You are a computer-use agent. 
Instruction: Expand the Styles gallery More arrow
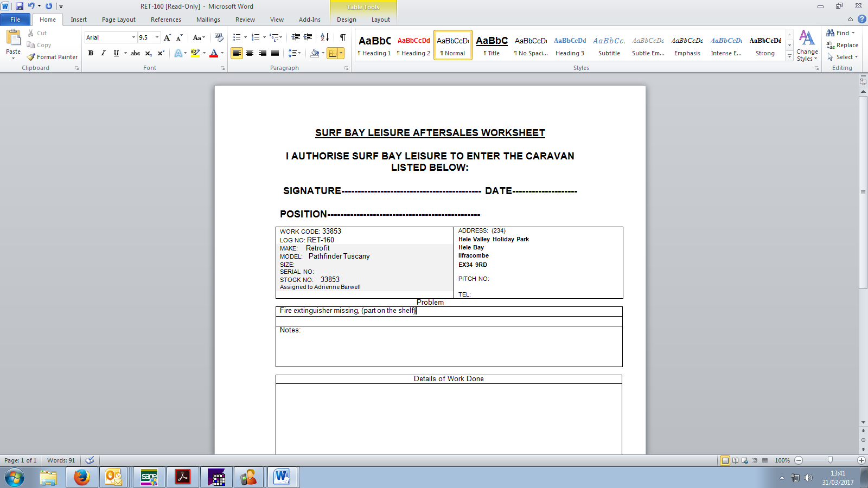point(789,57)
